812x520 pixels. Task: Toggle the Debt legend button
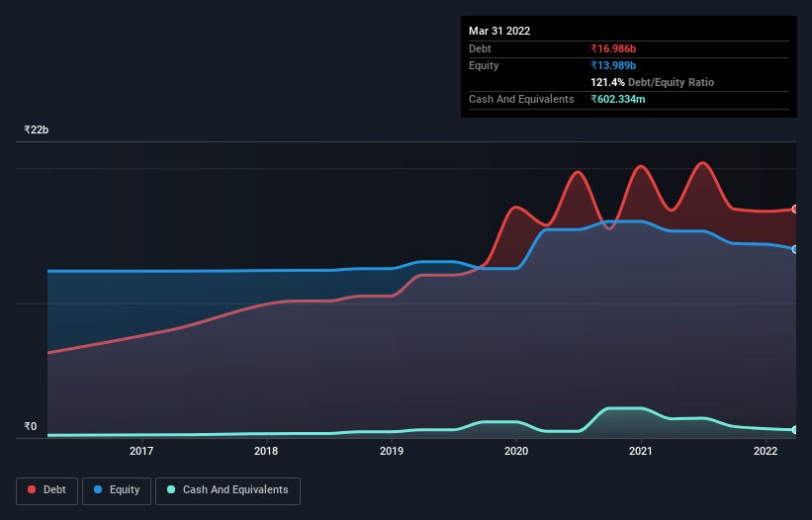coord(47,490)
